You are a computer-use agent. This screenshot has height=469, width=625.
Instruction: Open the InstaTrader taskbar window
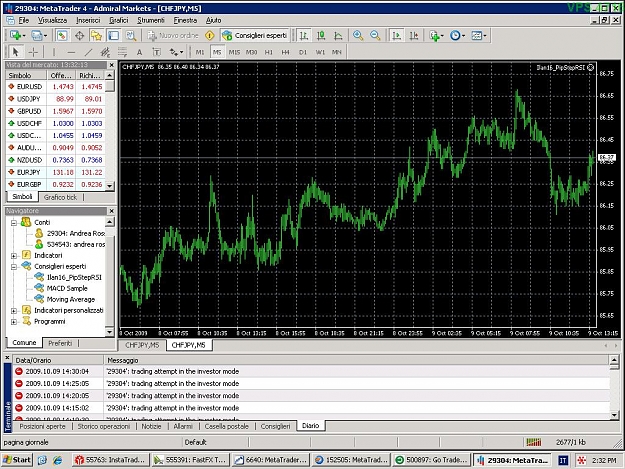point(111,460)
